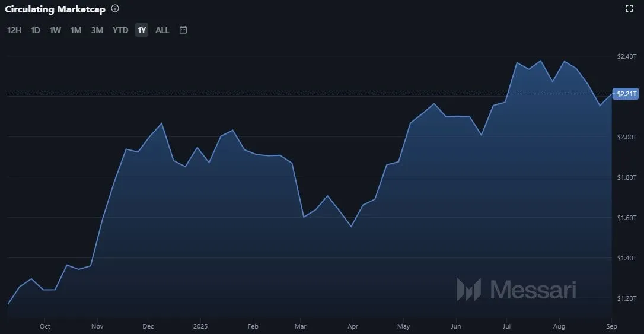644x334 pixels.
Task: Click the May x-axis label
Action: 403,326
